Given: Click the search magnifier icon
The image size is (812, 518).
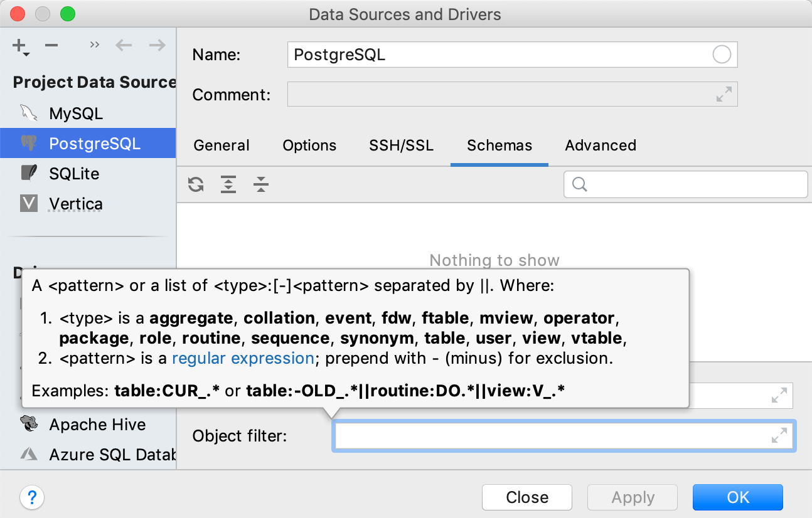Looking at the screenshot, I should tap(580, 184).
